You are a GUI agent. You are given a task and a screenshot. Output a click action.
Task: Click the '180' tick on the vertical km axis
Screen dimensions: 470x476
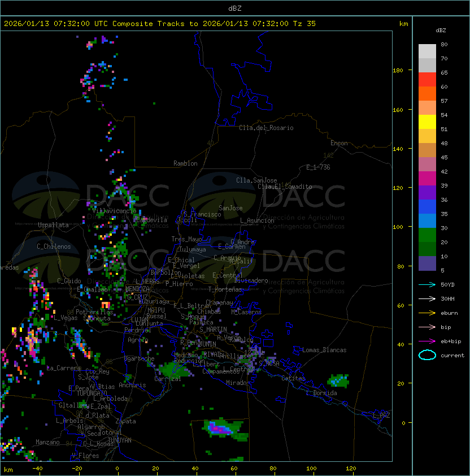pos(398,71)
